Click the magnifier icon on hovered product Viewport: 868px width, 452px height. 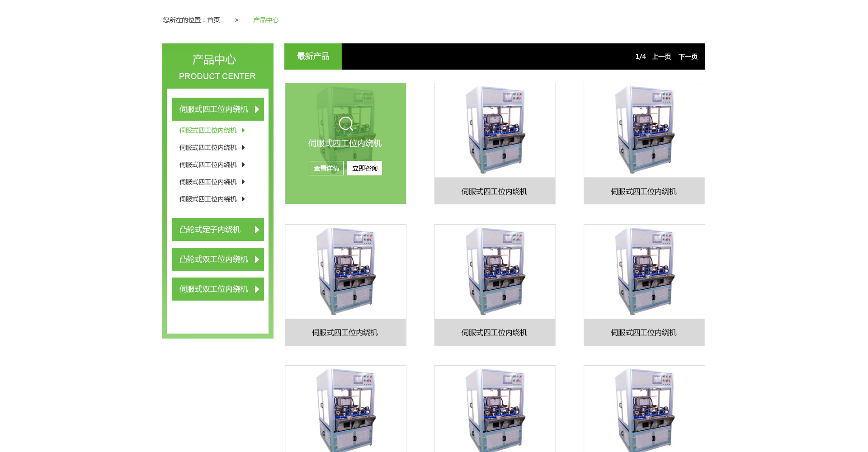coord(346,123)
